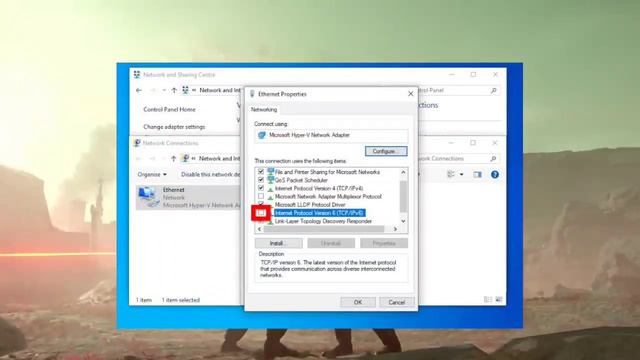Toggle the preview pane icon in Network Connections
Viewport: 640px width, 360px height.
pos(477,175)
